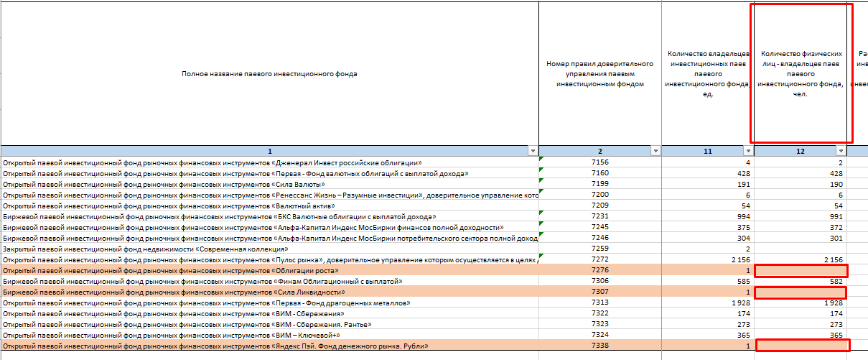The image size is (868, 360).
Task: Select the header «Полное название паевого инвестиционного фонда»
Action: click(269, 74)
